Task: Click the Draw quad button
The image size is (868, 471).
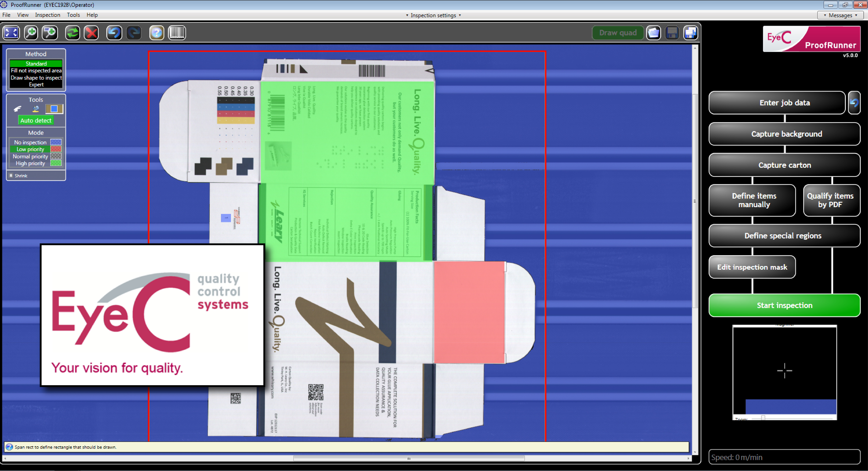Action: [x=618, y=33]
